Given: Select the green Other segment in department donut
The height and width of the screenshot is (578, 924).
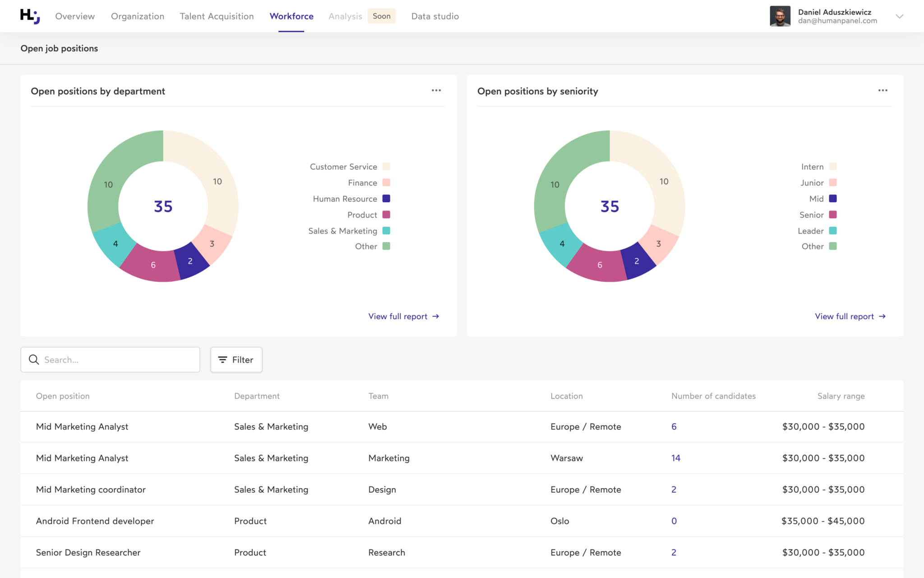Looking at the screenshot, I should [108, 184].
